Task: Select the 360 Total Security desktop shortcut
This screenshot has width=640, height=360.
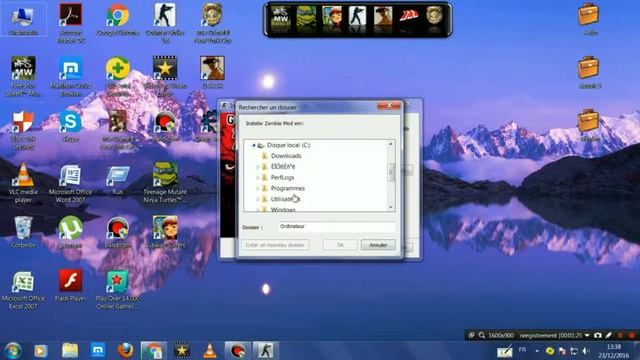Action: point(118,76)
